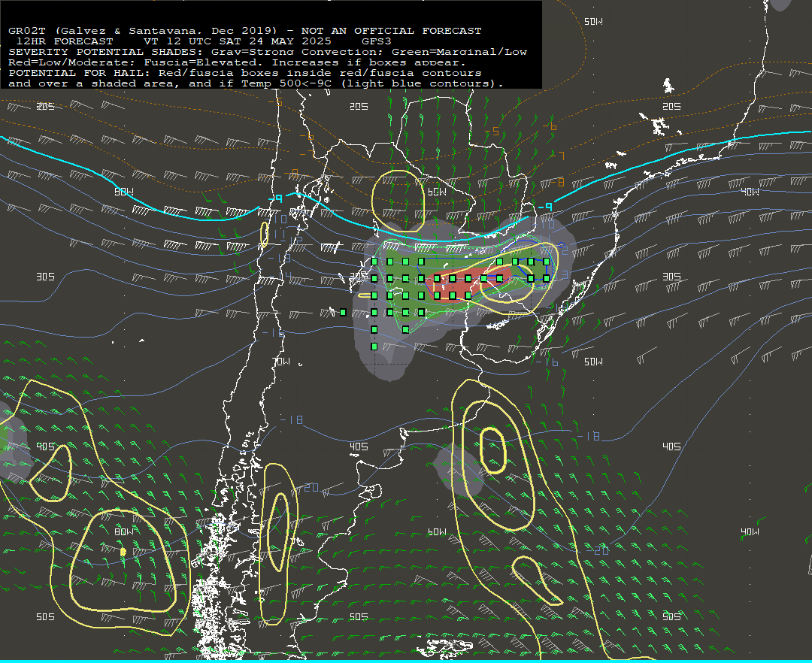
Task: Click the -18 contour label over central Chile
Action: 292,419
